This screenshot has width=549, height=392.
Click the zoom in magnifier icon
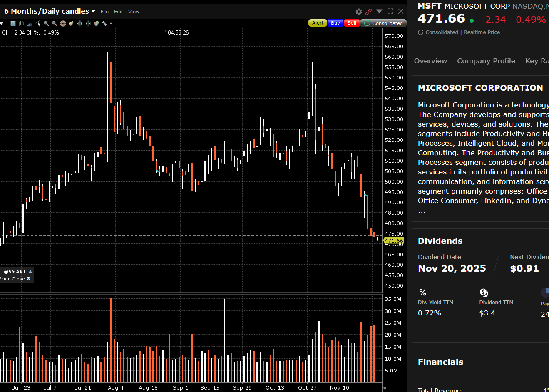[x=46, y=23]
